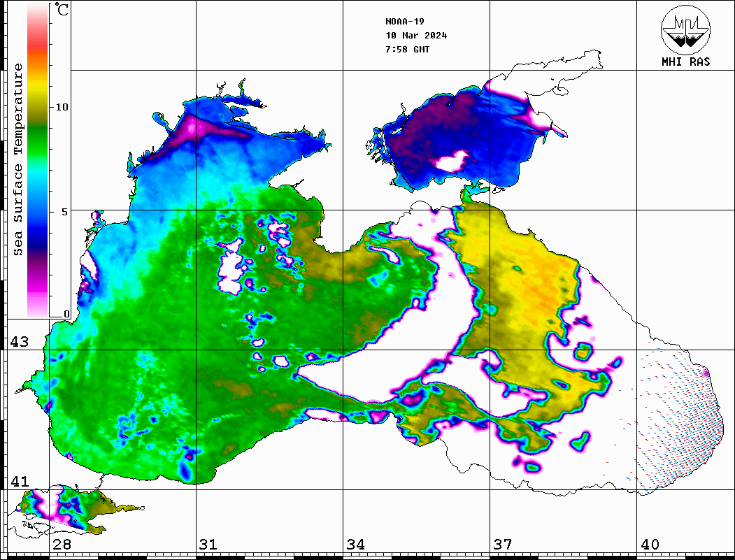
Task: Click the white cloud patch in Sea of Azov
Action: pyautogui.click(x=452, y=161)
